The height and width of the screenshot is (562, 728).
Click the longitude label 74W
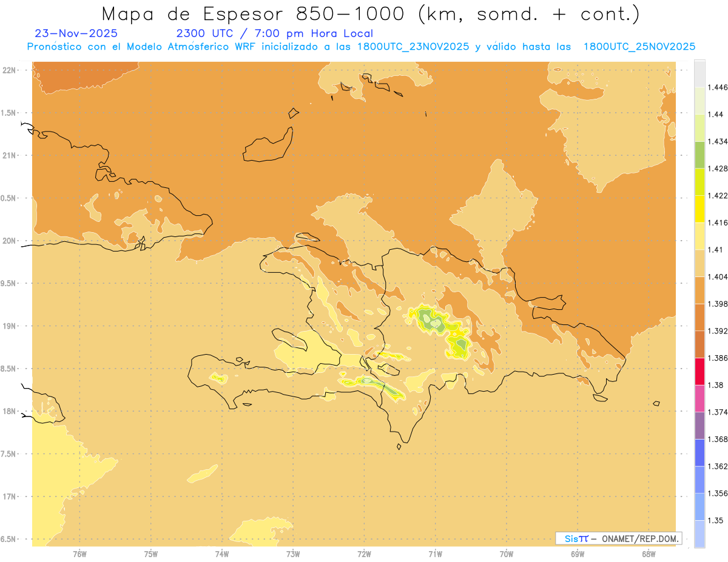[x=221, y=554]
